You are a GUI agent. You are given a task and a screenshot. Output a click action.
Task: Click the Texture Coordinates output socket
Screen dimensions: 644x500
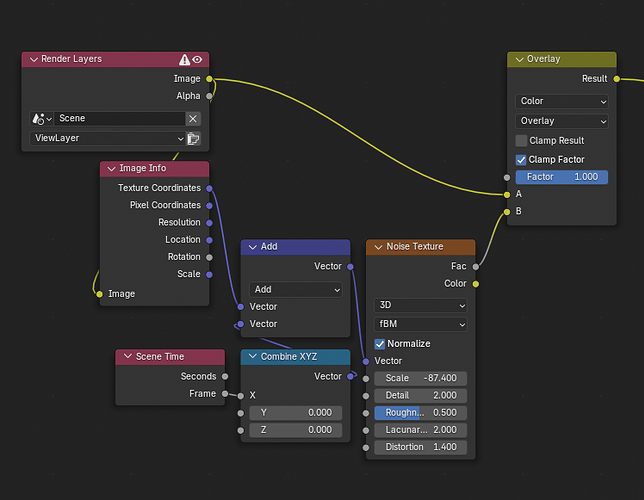coord(209,189)
